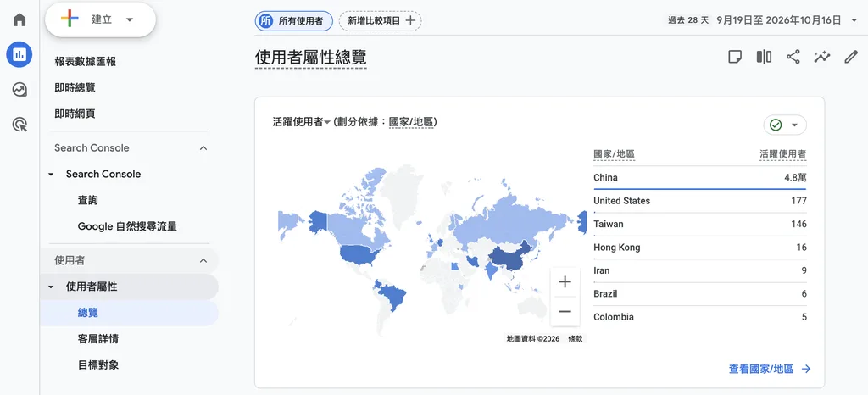Open 報表數據匯報 in sidebar

click(x=86, y=61)
